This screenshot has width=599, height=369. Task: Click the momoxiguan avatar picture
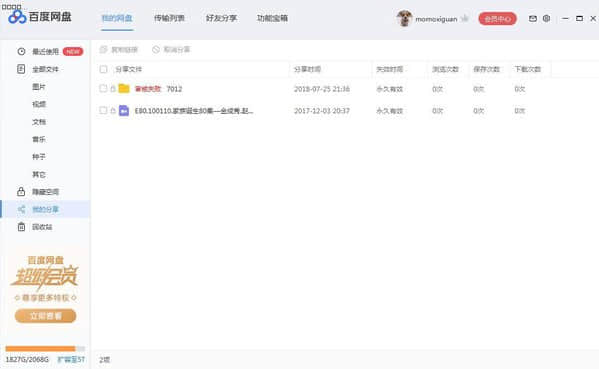tap(404, 18)
